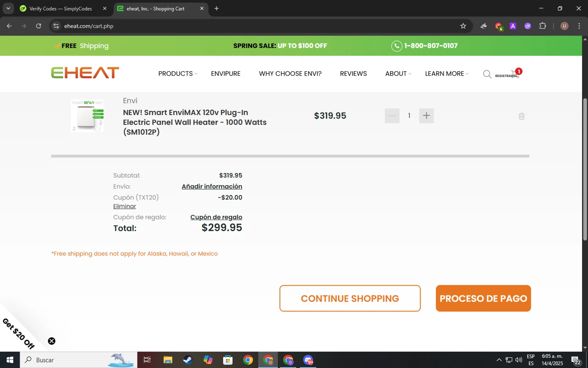
Task: Click the FREE Shipping banner text
Action: tap(82, 46)
